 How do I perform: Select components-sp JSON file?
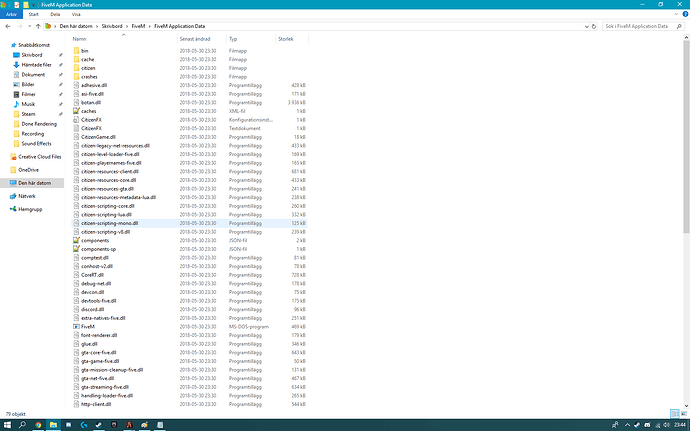point(99,249)
